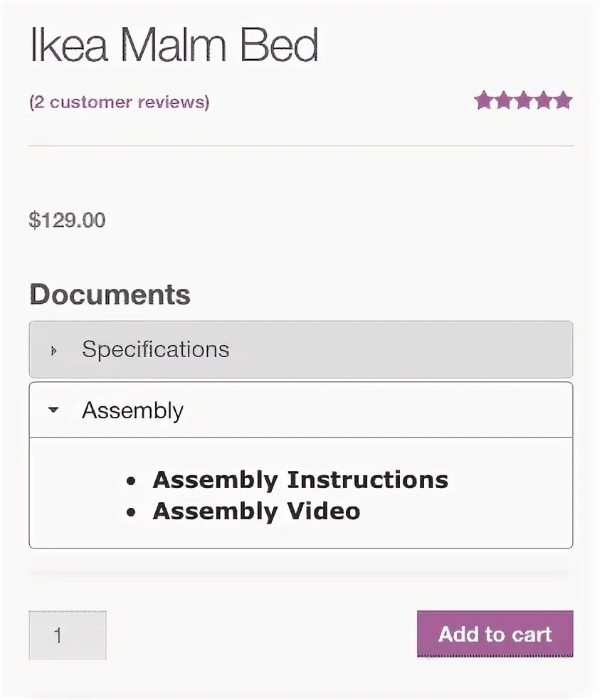Collapse Assembly using its down arrow
The height and width of the screenshot is (700, 602).
point(53,410)
